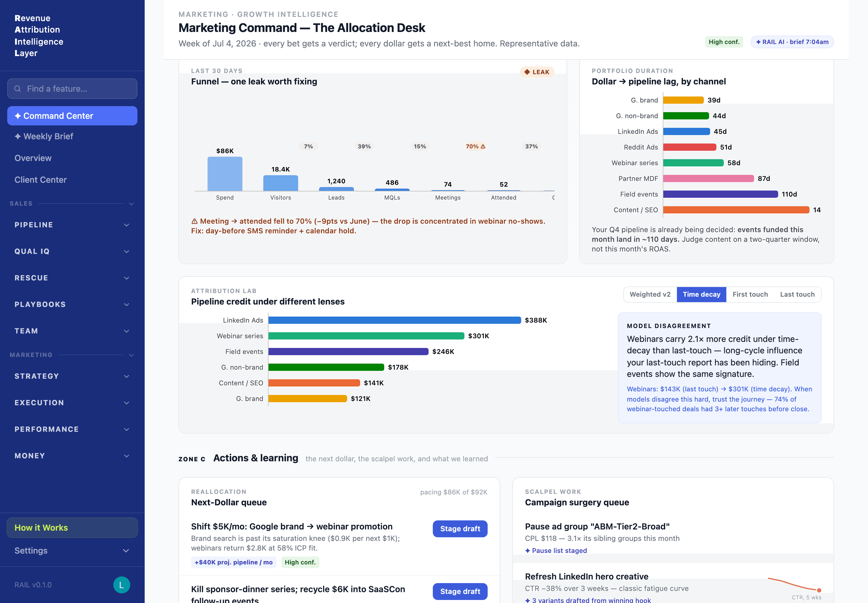
Task: Click the search magnifier icon
Action: click(17, 89)
